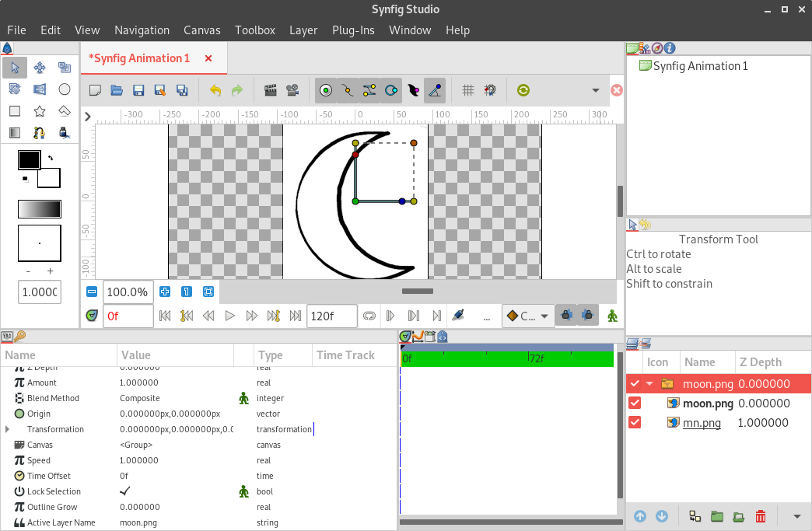Viewport: 812px width, 531px height.
Task: Select the Circle tool
Action: point(65,89)
